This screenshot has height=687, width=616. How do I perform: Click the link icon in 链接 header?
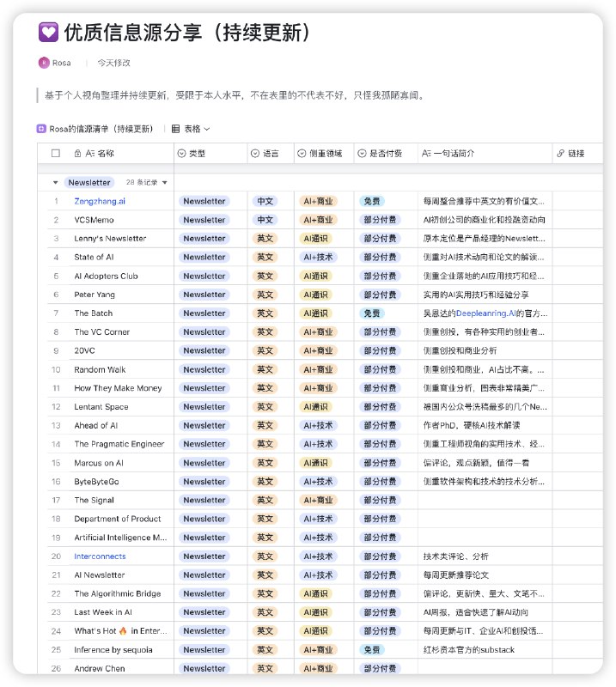(x=560, y=154)
